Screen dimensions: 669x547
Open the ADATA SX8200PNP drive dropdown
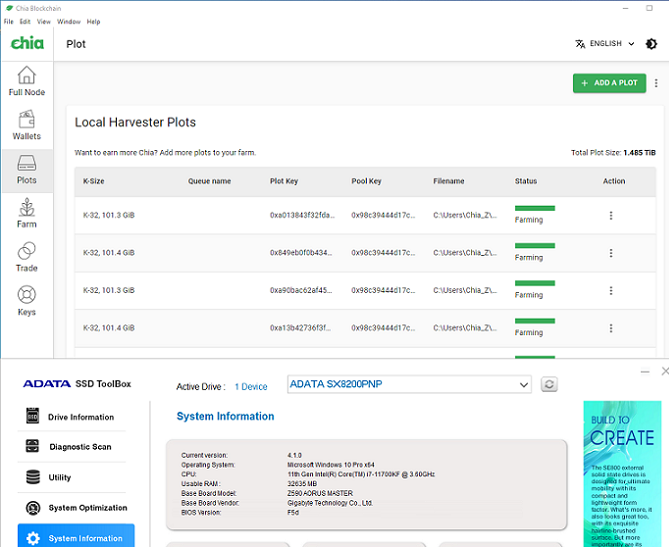point(409,384)
